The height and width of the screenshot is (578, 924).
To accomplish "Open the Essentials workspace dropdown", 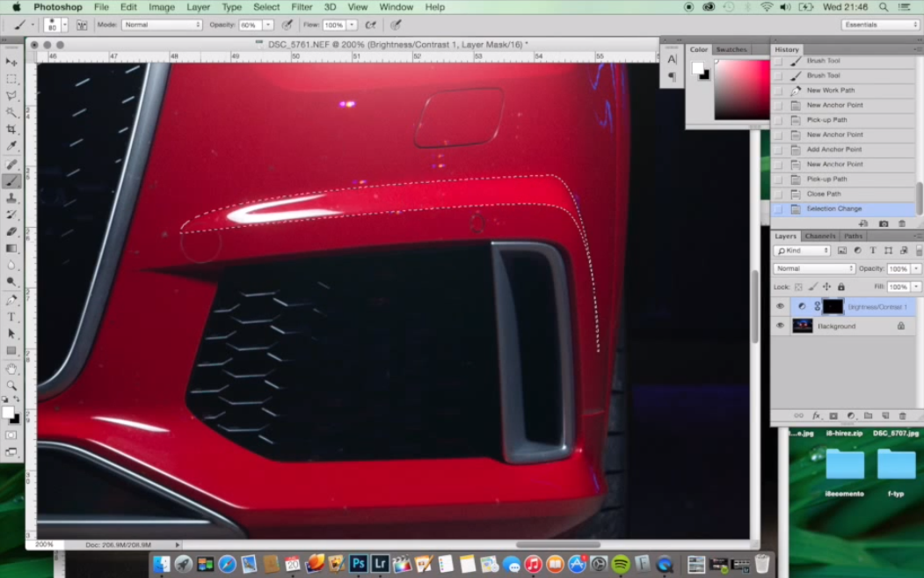I will pos(880,25).
